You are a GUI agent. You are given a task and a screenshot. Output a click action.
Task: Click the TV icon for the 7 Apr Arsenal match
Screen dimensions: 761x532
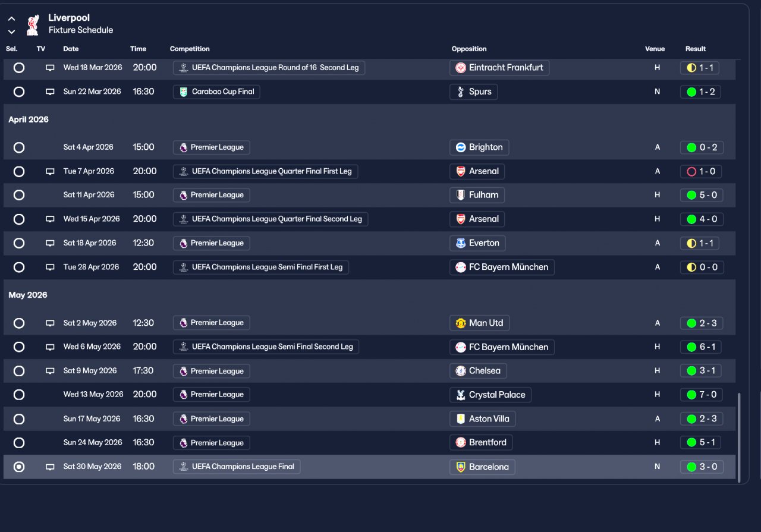[51, 171]
